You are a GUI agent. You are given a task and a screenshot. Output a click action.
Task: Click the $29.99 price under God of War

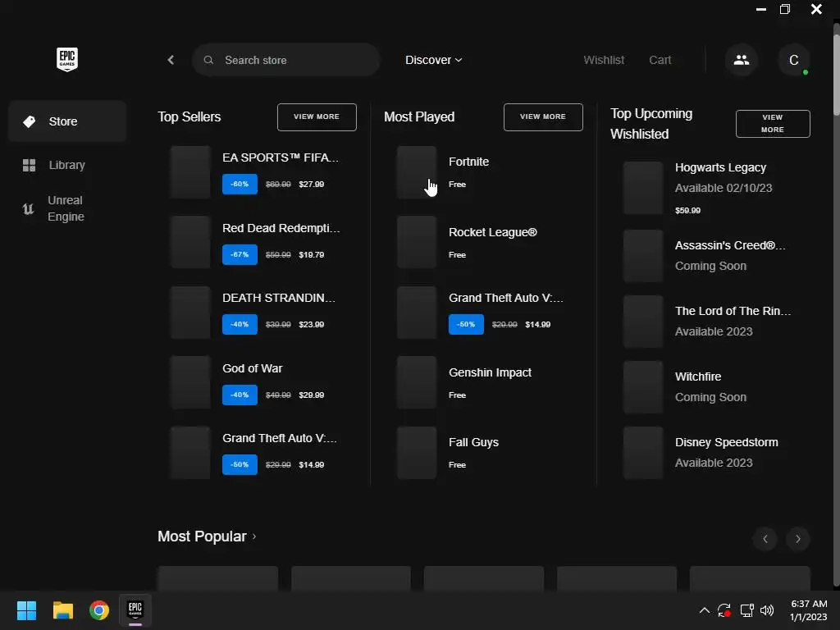tap(311, 395)
